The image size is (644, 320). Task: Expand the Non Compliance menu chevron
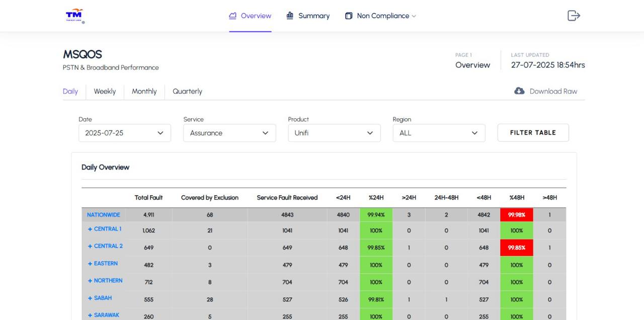point(414,16)
